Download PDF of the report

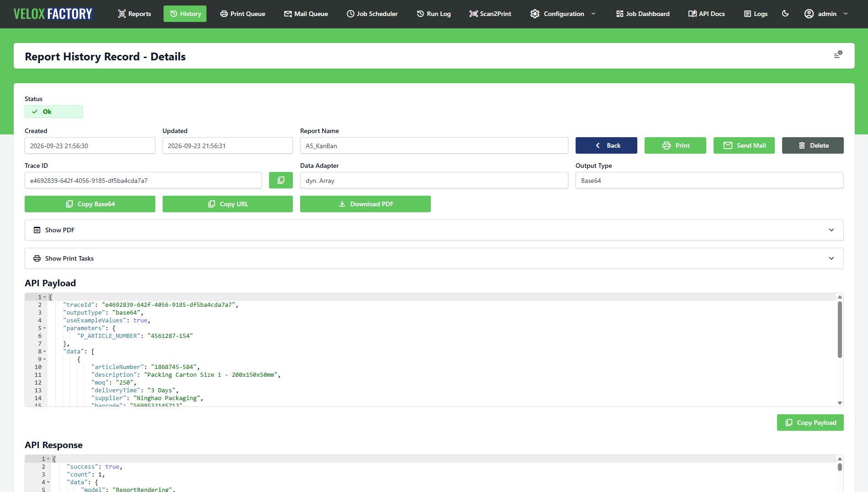(365, 204)
